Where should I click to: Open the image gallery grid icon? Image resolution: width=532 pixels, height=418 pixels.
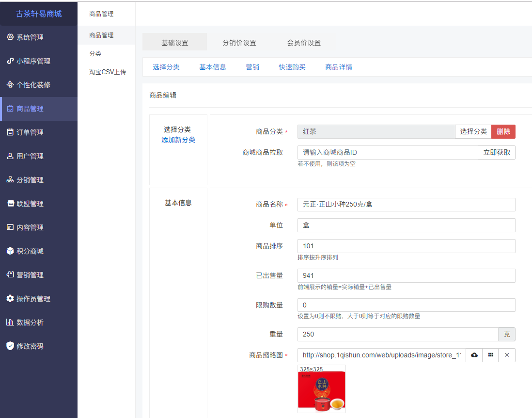(491, 355)
